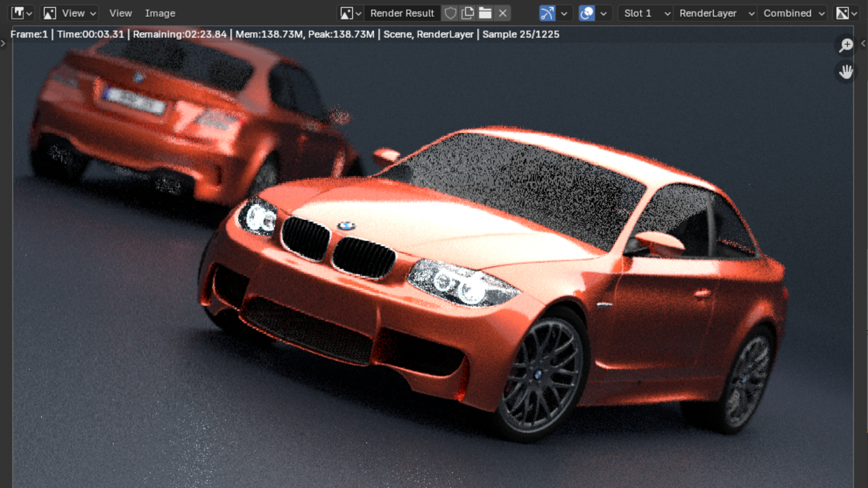Image resolution: width=868 pixels, height=488 pixels.
Task: Click the open image folder icon
Action: (485, 14)
